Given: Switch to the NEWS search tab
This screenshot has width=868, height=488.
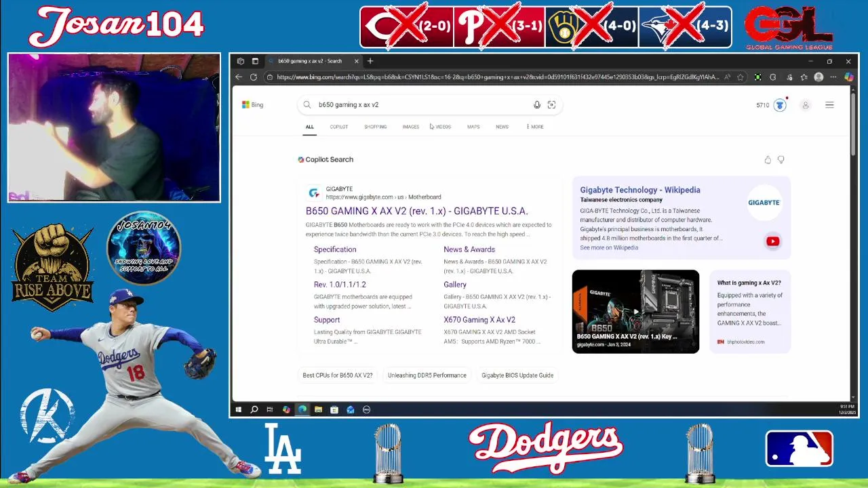Looking at the screenshot, I should (502, 127).
